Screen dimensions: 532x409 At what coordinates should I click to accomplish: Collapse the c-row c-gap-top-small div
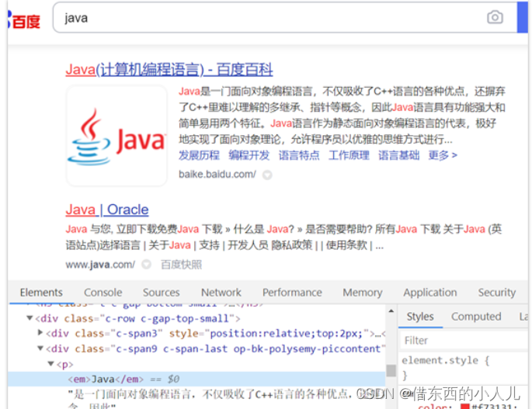coord(30,318)
